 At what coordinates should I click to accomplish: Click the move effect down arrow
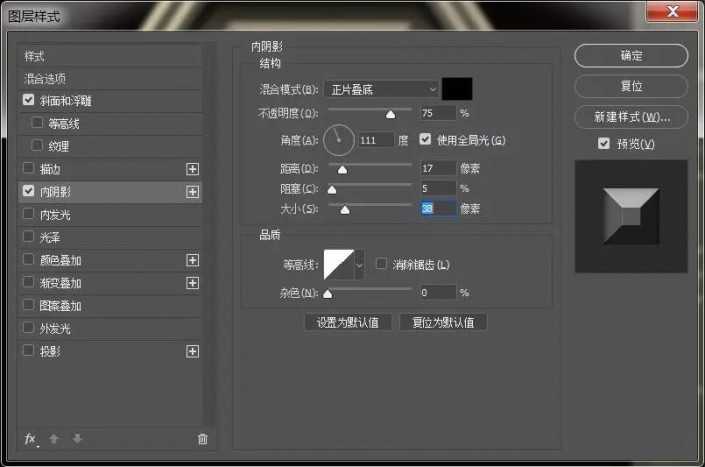(77, 438)
